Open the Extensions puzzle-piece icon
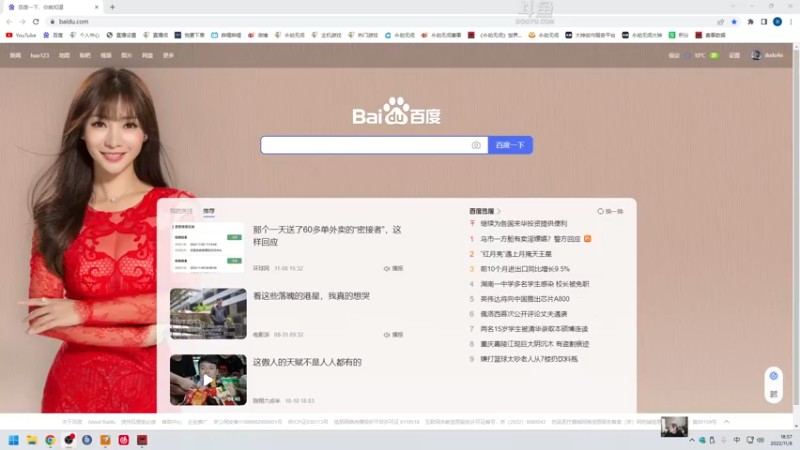800x450 pixels. coord(751,21)
